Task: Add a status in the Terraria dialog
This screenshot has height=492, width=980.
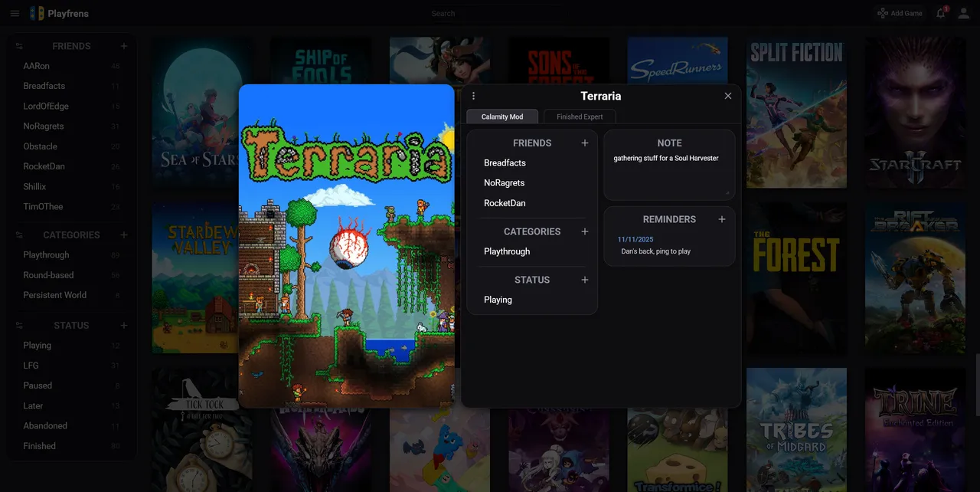Action: coord(585,280)
